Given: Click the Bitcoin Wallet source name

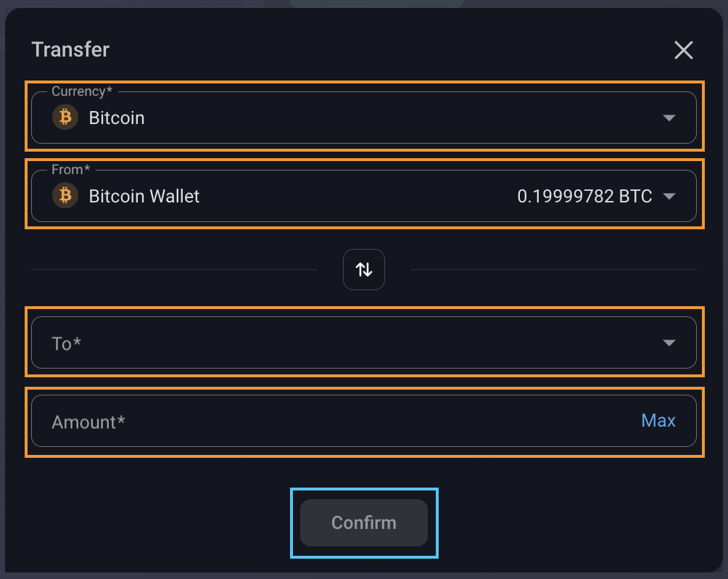Looking at the screenshot, I should pos(144,196).
